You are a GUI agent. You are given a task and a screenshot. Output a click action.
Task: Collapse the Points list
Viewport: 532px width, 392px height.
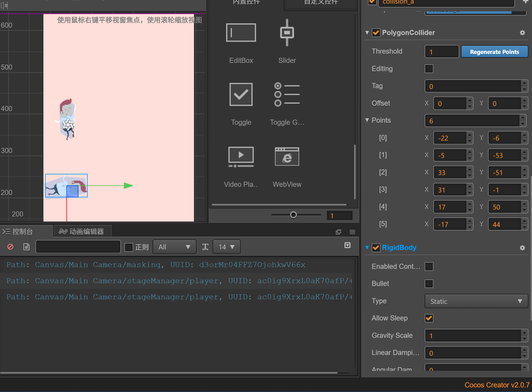pyautogui.click(x=367, y=120)
